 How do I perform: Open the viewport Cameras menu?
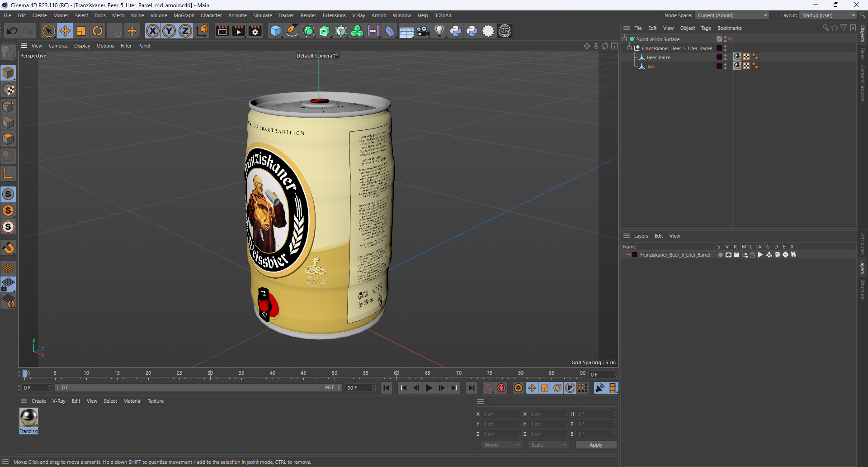click(x=58, y=46)
